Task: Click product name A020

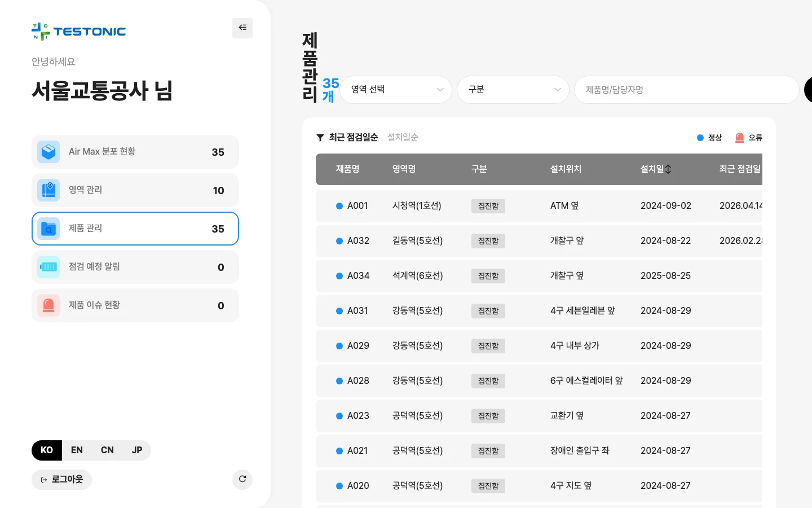Action: [x=358, y=486]
